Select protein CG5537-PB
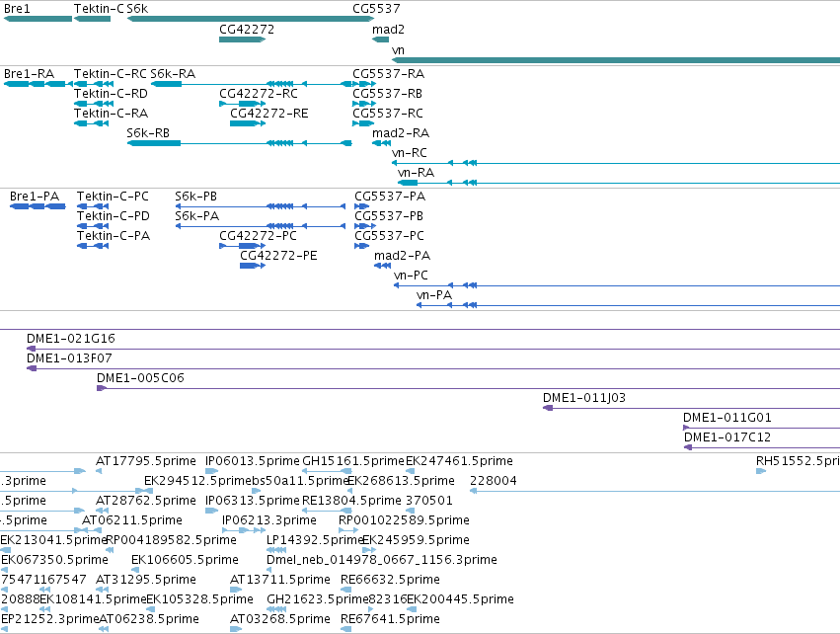This screenshot has height=634, width=840. point(388,216)
